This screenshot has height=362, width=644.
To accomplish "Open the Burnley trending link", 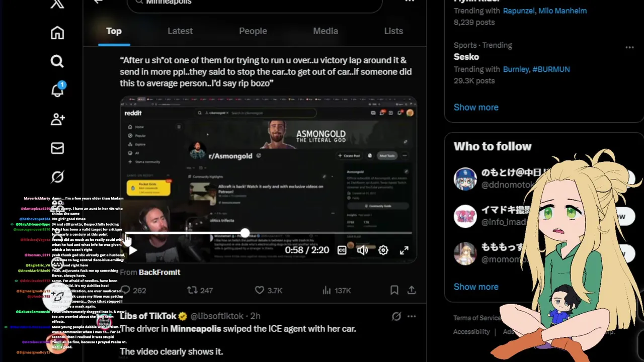I will 515,69.
